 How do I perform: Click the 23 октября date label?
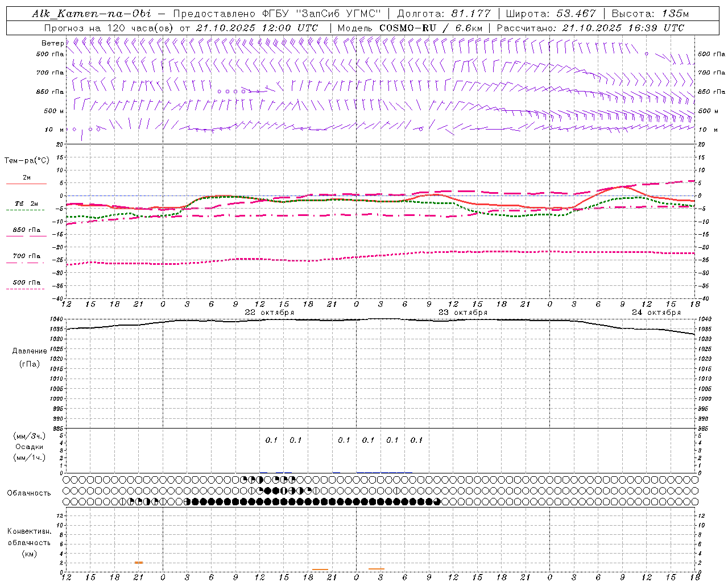pyautogui.click(x=463, y=313)
